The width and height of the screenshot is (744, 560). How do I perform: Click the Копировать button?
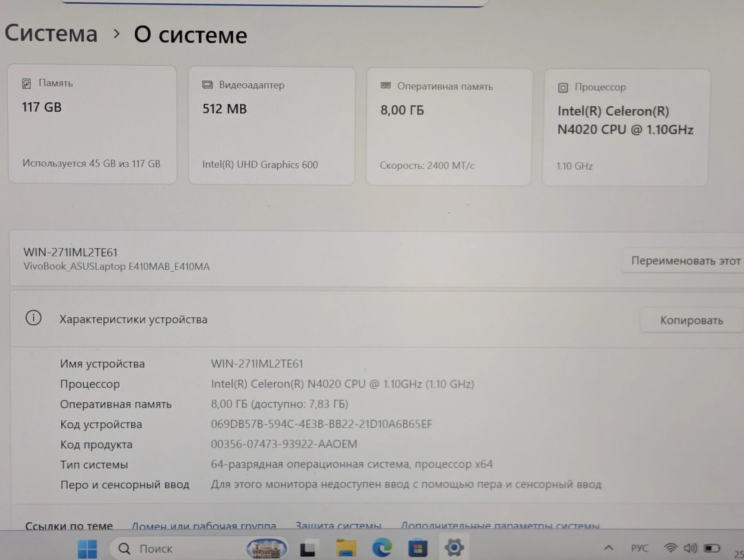point(692,320)
